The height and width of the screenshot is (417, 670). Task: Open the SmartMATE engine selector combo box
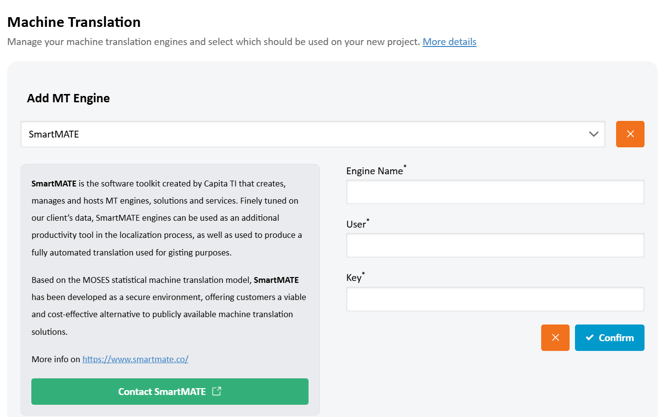(300, 134)
